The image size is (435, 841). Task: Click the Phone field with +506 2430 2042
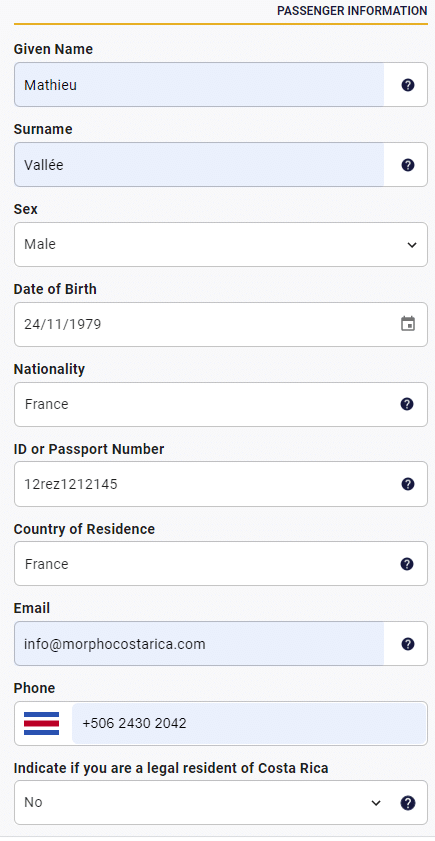point(249,724)
